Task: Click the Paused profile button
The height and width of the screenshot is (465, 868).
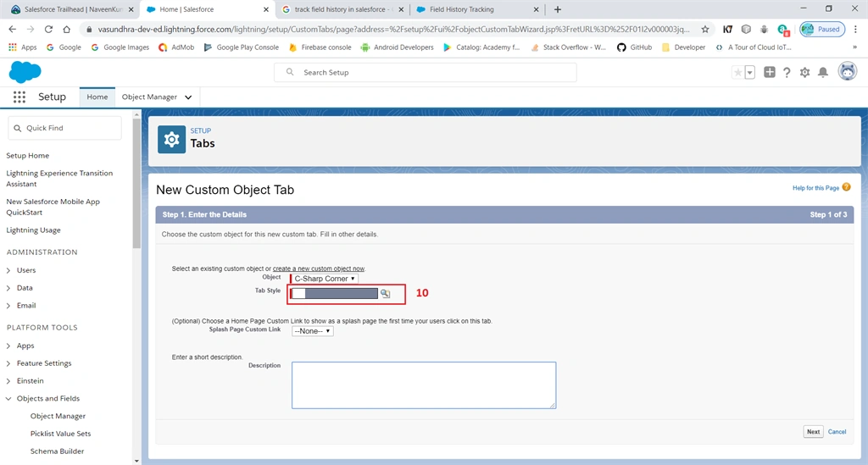Action: [x=822, y=30]
